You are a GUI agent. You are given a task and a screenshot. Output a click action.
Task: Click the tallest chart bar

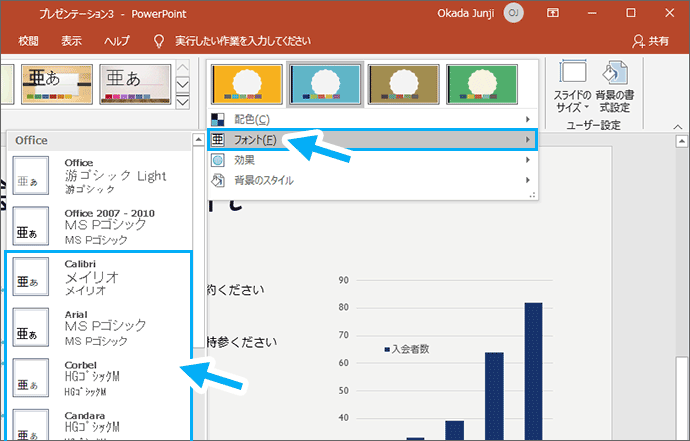coord(533,371)
